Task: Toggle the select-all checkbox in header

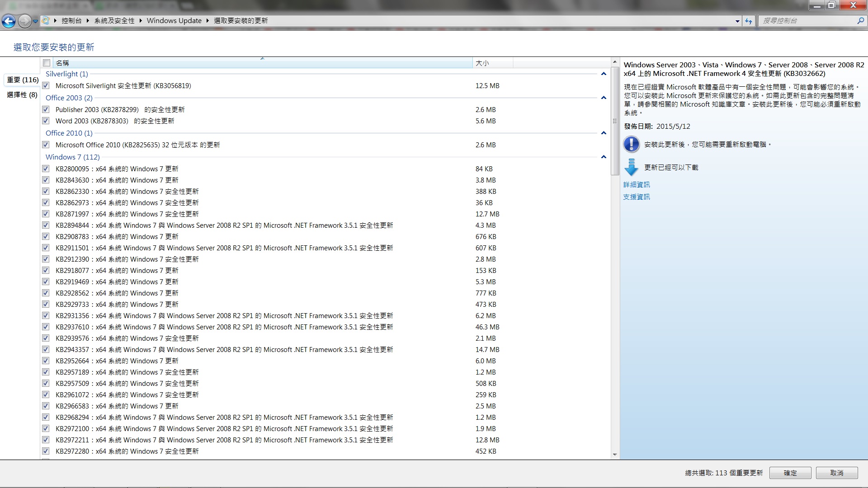Action: coord(47,63)
